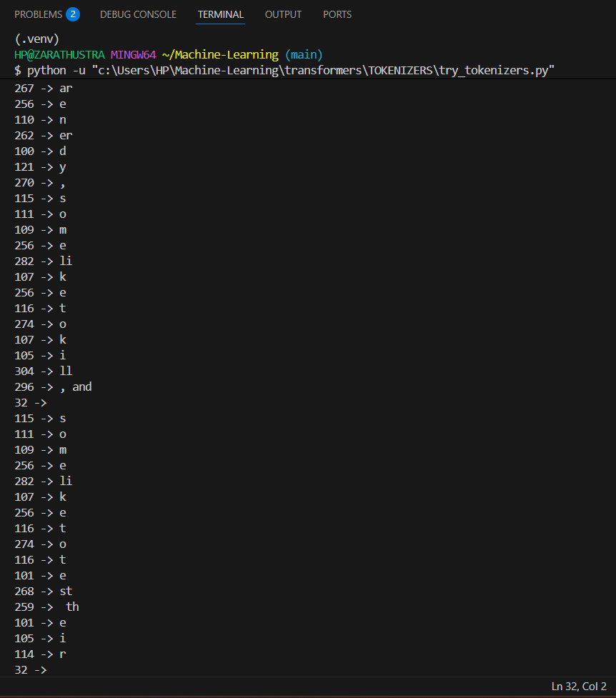Click the output line '304 -> ll'
Viewport: 616px width, 698px height.
pyautogui.click(x=43, y=372)
